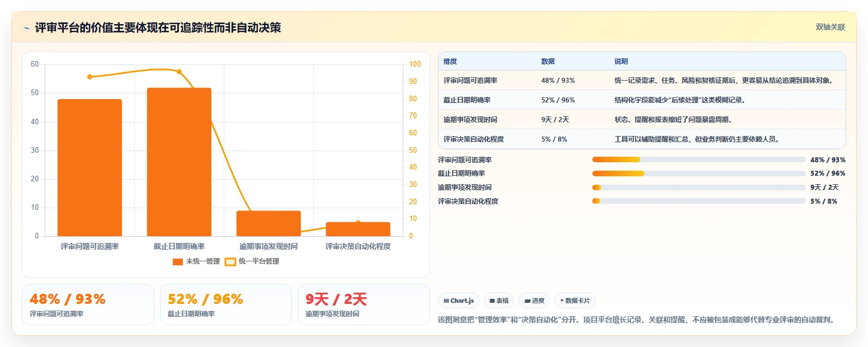The image size is (868, 347).
Task: Click the 60 tick on left axis
Action: 35,64
